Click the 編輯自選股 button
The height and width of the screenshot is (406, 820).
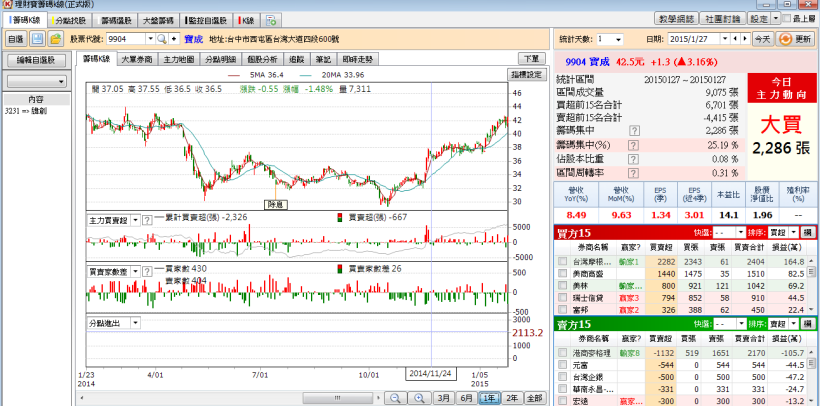(36, 60)
